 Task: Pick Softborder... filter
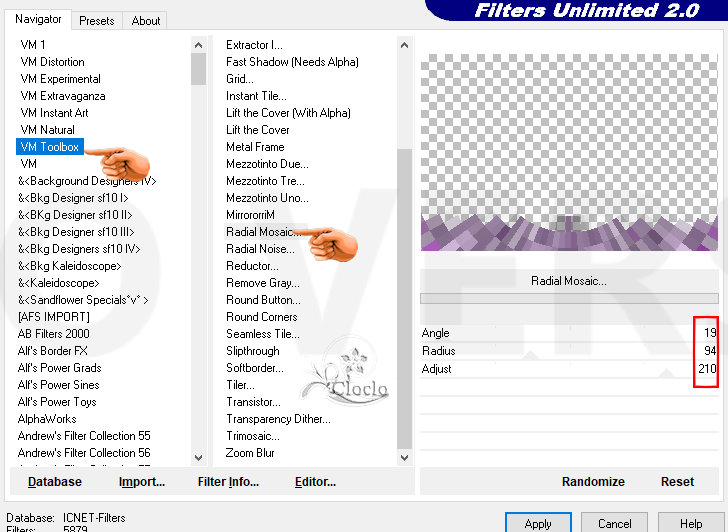coord(254,368)
